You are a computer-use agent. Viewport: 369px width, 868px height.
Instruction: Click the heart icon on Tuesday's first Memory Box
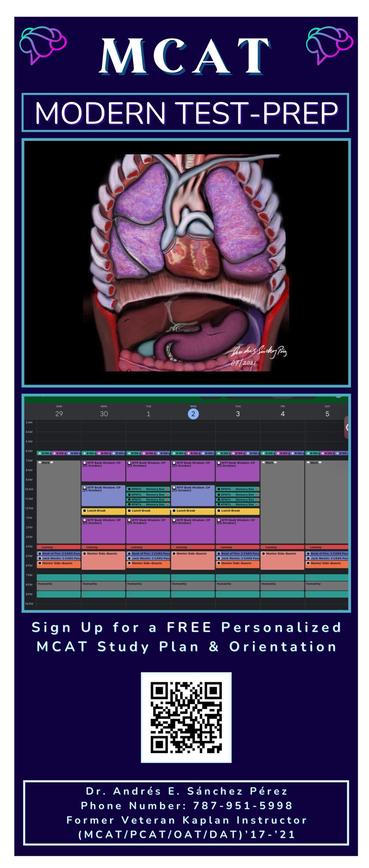(x=167, y=489)
